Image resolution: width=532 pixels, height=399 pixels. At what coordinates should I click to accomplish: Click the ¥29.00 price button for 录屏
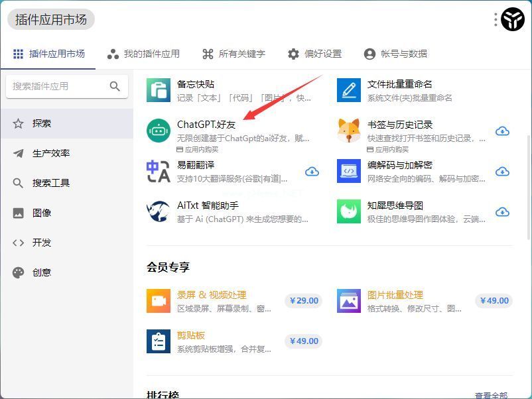302,301
